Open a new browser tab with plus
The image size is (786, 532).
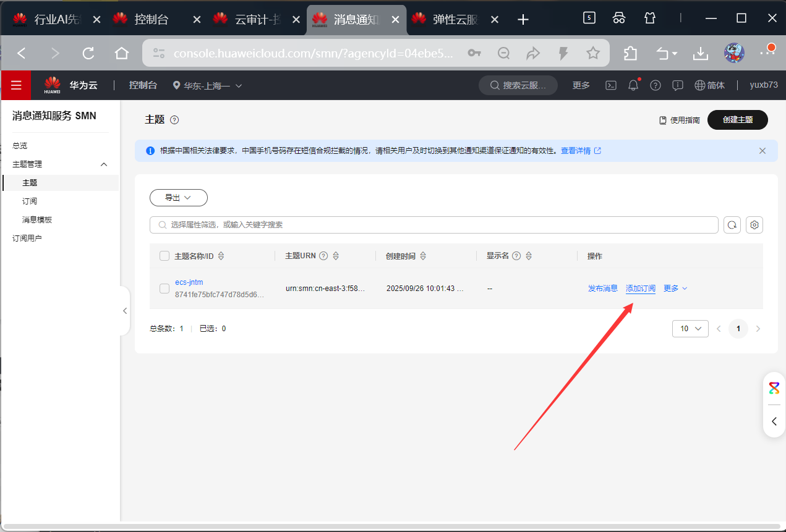click(523, 19)
